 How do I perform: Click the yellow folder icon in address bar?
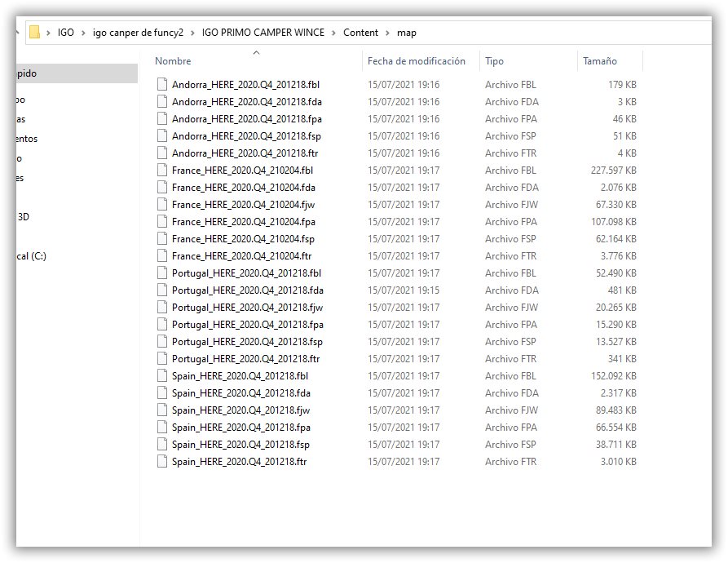click(34, 32)
